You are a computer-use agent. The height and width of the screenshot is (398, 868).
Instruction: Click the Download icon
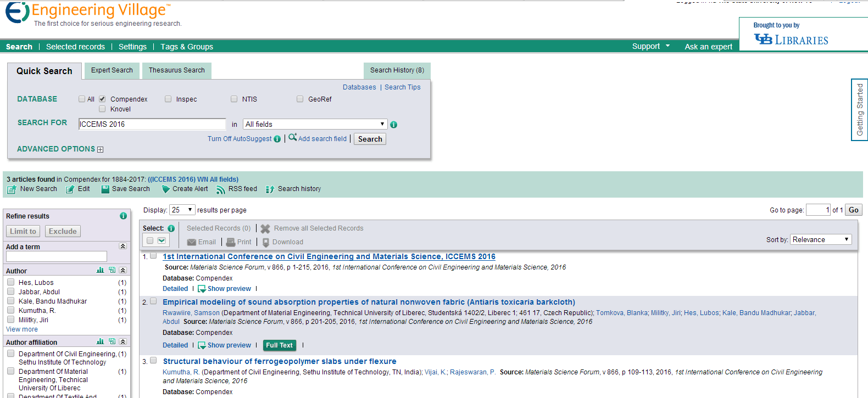[x=266, y=242]
